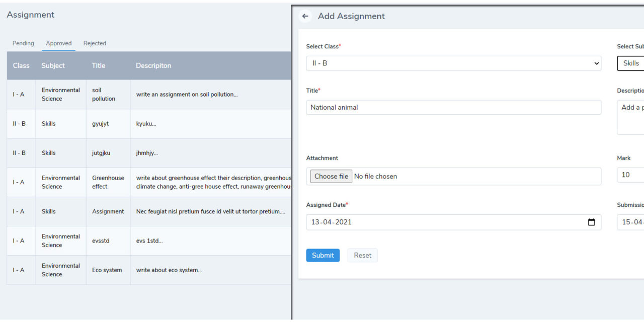Click the Title field containing National animal
Image resolution: width=644 pixels, height=322 pixels.
(453, 107)
